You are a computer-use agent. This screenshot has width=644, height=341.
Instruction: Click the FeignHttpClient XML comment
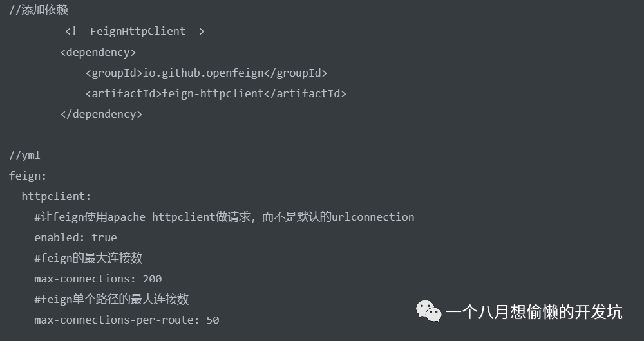135,31
